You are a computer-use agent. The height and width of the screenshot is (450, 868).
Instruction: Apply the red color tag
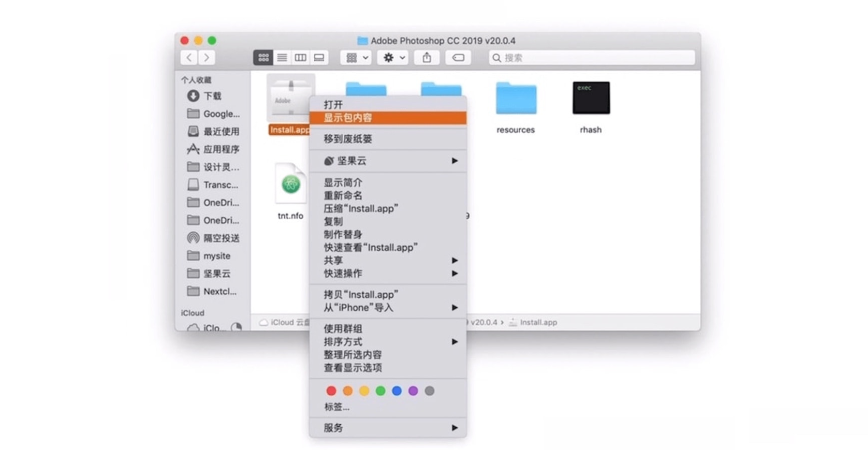click(x=331, y=391)
